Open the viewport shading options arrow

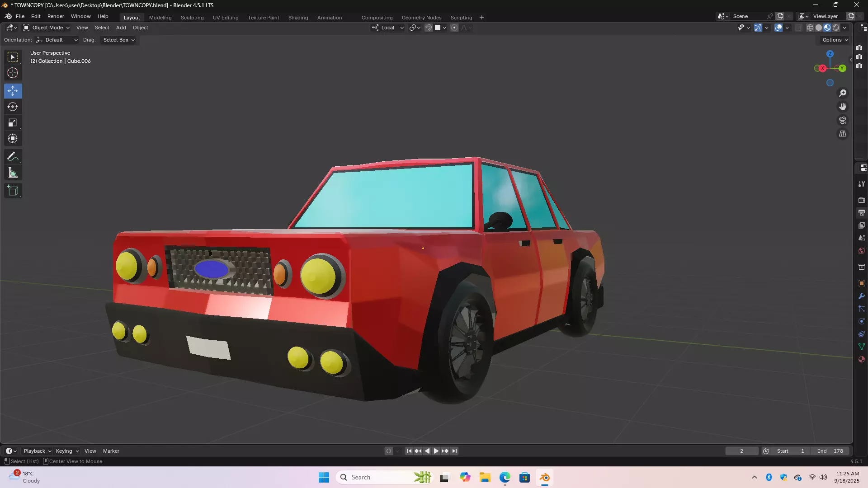[844, 28]
